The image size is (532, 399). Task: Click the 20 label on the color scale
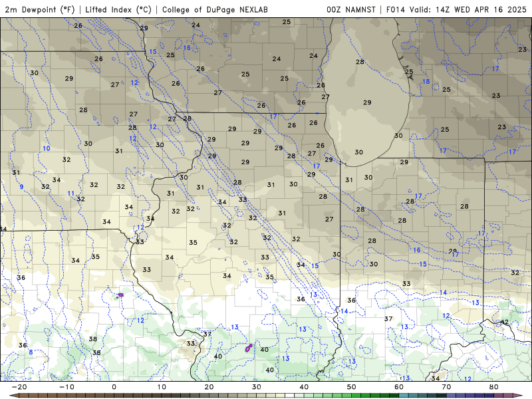[209, 387]
